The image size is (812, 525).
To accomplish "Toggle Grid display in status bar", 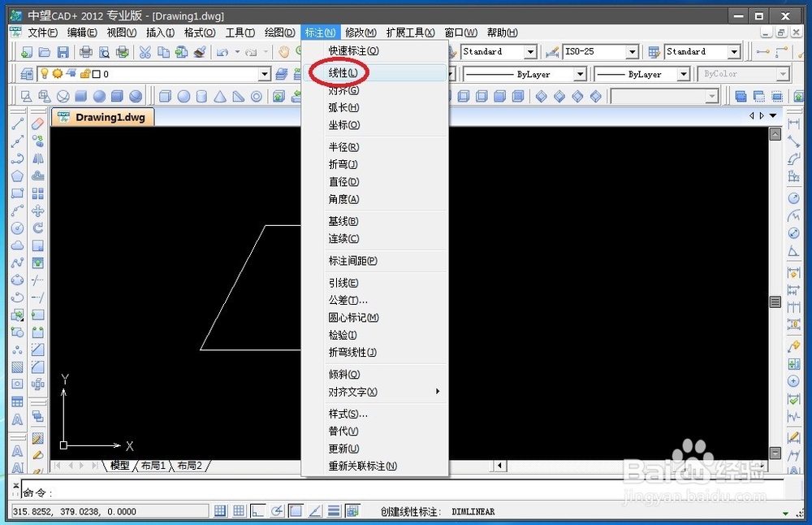I will [x=239, y=511].
